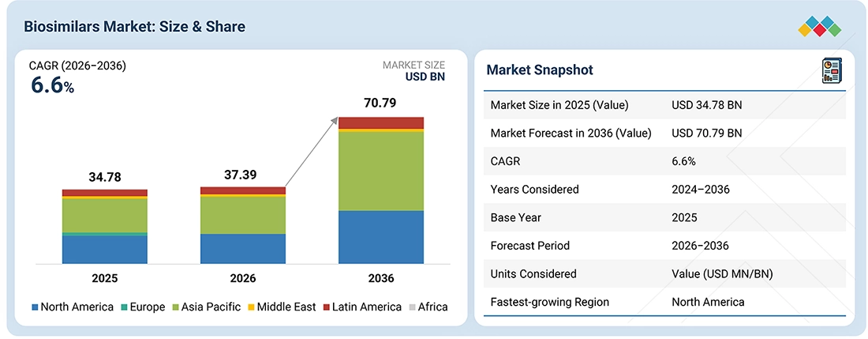
Task: Click the North America value in the table
Action: tap(708, 302)
